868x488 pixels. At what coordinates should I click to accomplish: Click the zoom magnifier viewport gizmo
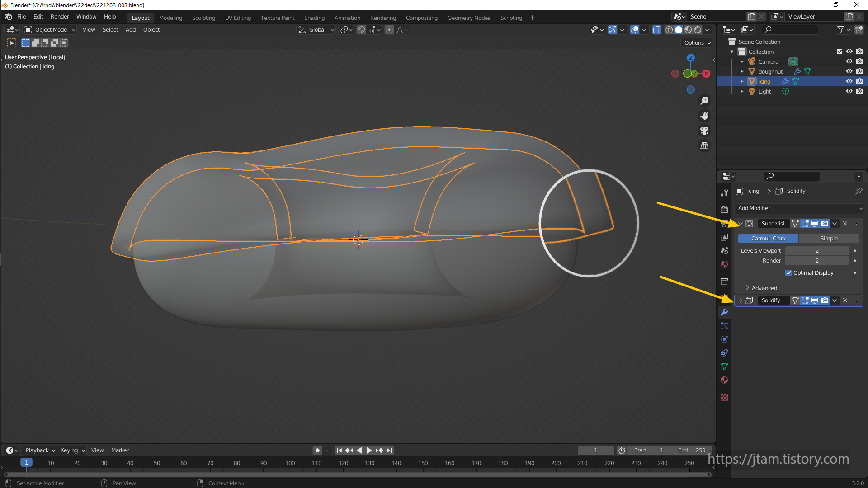click(704, 101)
